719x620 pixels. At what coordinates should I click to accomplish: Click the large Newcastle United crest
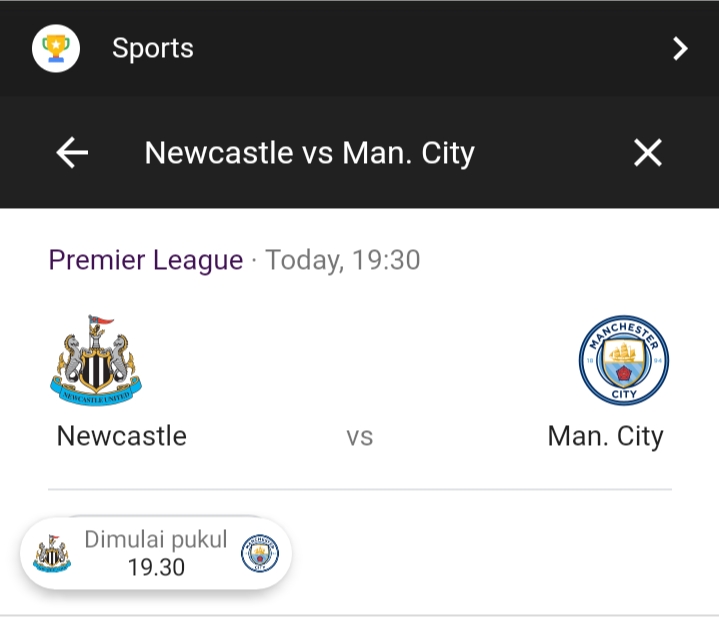(96, 360)
